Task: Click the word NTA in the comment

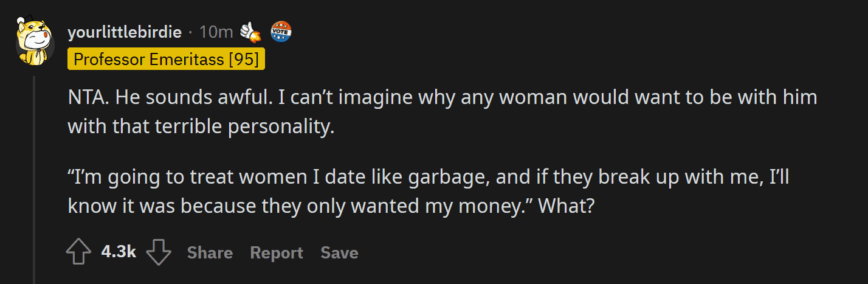Action: click(88, 96)
